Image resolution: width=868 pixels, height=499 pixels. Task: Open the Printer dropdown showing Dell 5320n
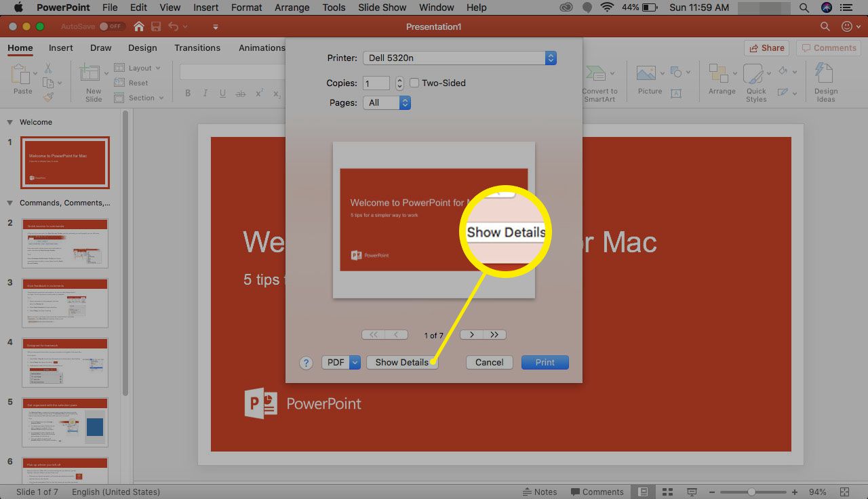[460, 58]
